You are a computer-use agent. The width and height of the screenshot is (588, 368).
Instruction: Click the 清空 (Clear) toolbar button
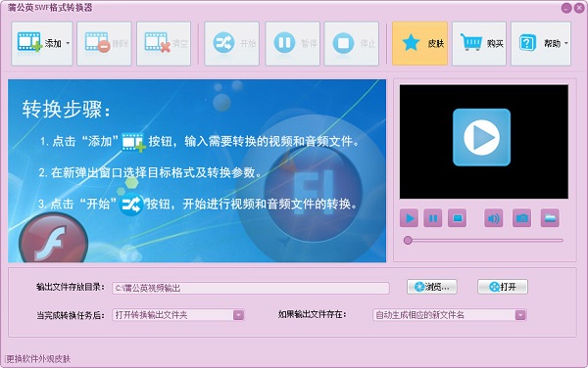pyautogui.click(x=164, y=43)
